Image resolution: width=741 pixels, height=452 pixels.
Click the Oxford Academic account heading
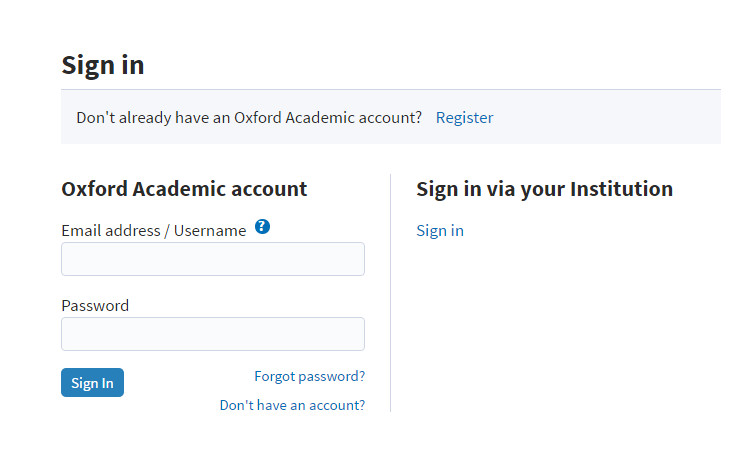(184, 189)
